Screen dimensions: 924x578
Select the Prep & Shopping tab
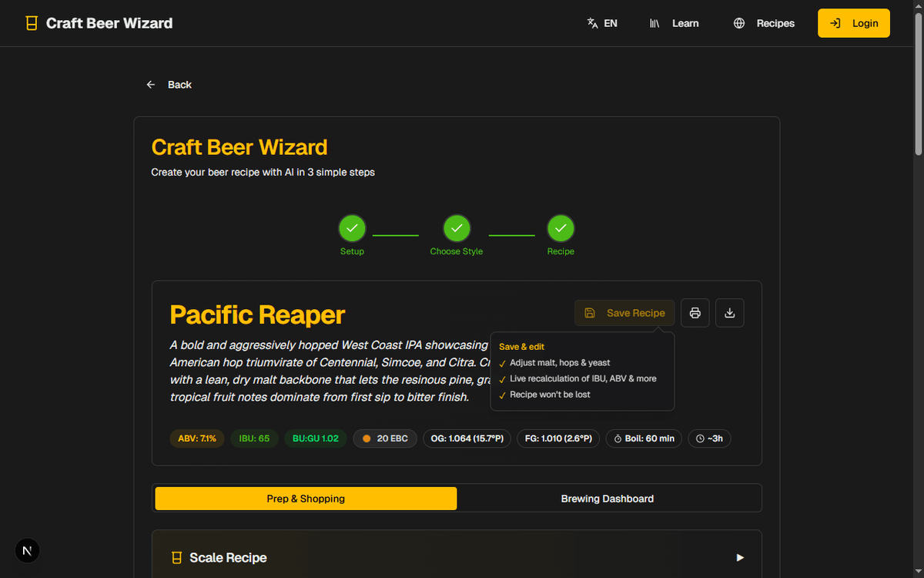point(306,499)
